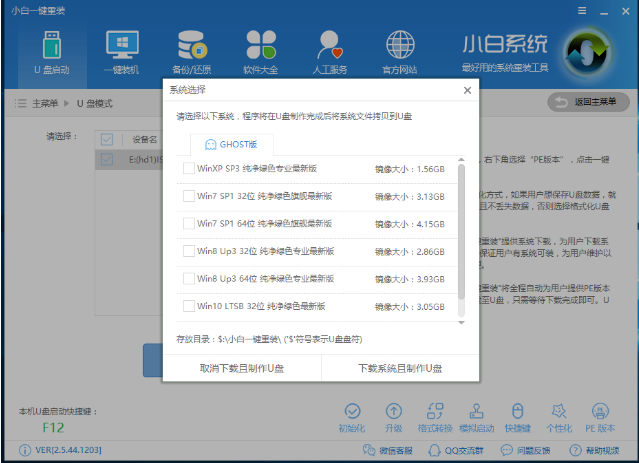Click the 镜像大小：3.05GB text
Viewport: 639px width, 463px height.
[x=410, y=307]
